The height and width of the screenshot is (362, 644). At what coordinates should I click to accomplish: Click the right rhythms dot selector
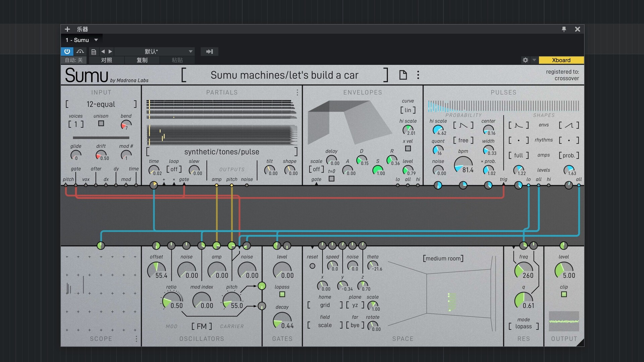[x=569, y=140]
